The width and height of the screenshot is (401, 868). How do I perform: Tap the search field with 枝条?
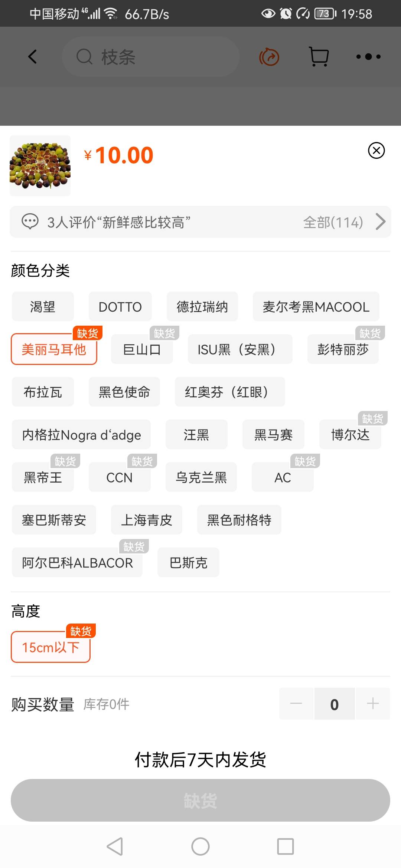click(x=150, y=57)
